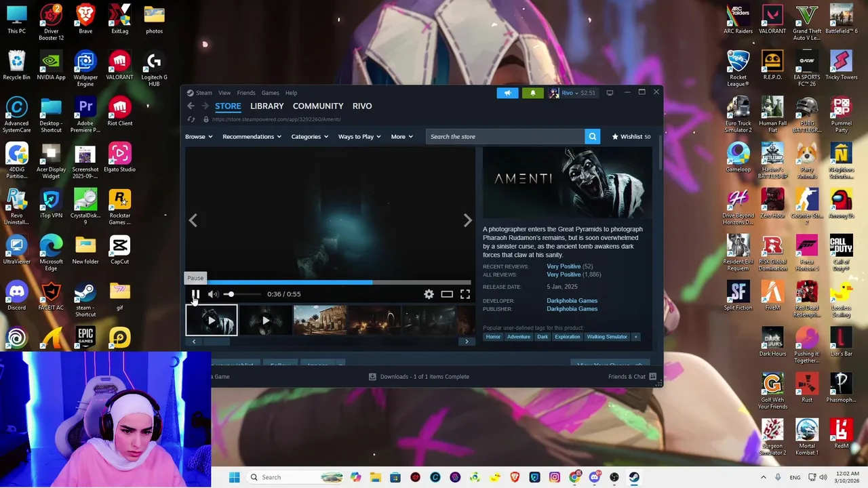
Task: Switch to the LIBRARY tab
Action: [267, 106]
